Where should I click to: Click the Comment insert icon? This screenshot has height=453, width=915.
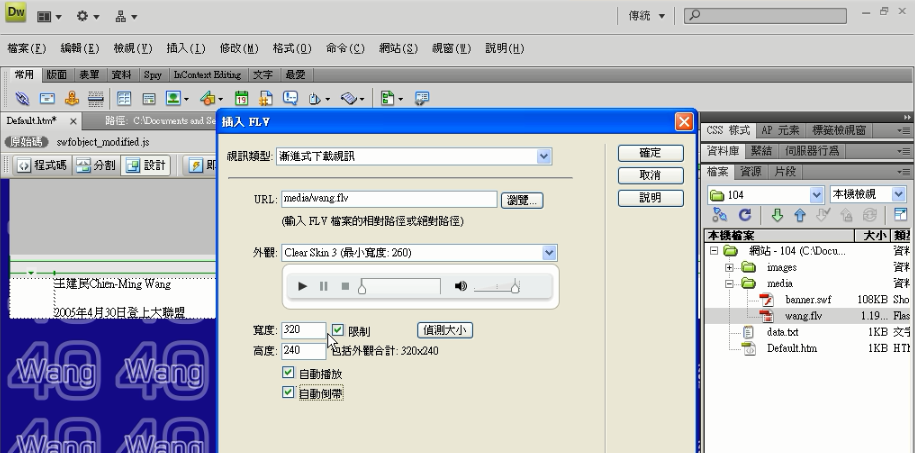290,98
